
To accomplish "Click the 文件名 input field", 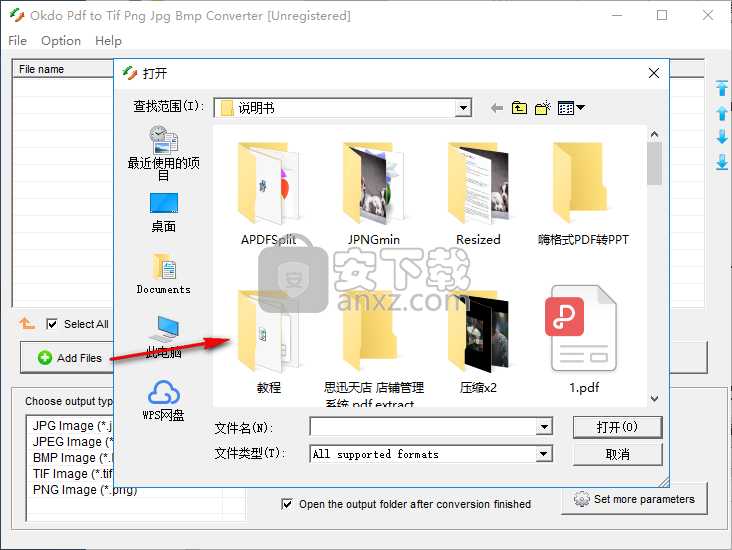I will click(423, 426).
